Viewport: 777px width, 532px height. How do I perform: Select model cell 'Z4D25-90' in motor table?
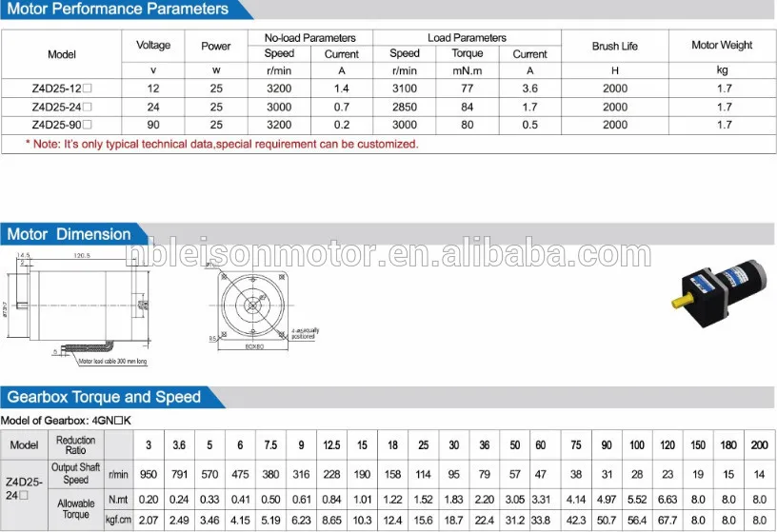(x=62, y=125)
